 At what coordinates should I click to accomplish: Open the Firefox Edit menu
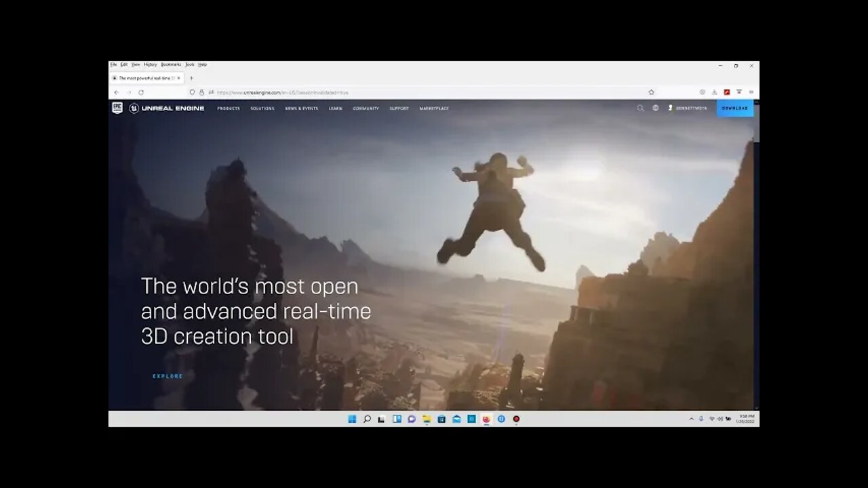pyautogui.click(x=124, y=64)
